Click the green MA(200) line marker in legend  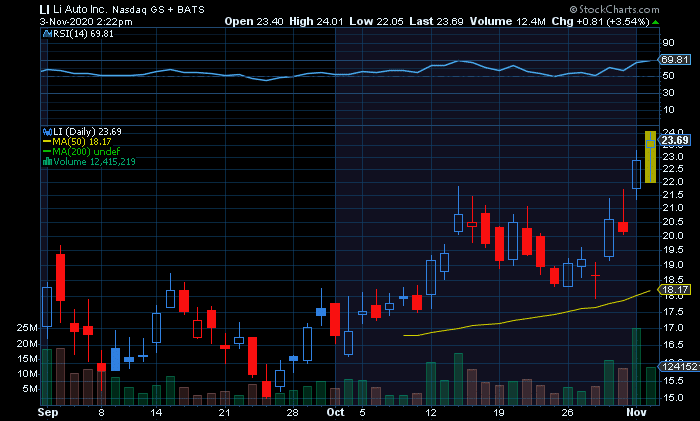pyautogui.click(x=47, y=152)
